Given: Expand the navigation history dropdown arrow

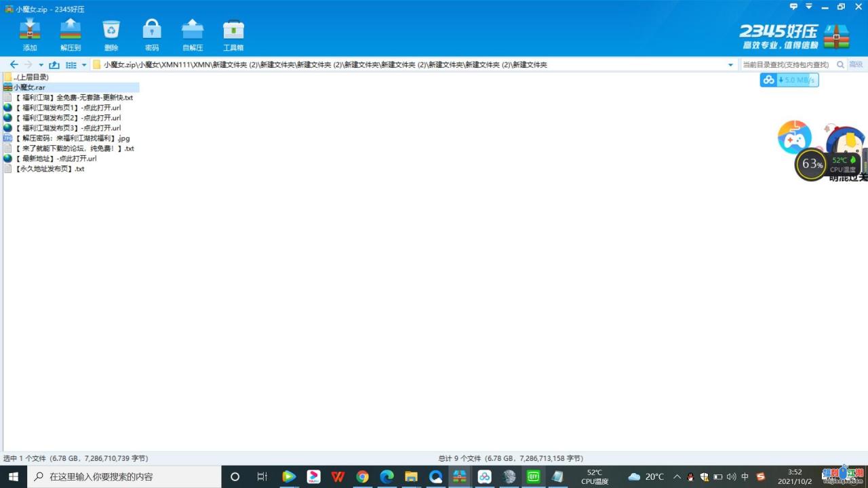Looking at the screenshot, I should click(41, 65).
